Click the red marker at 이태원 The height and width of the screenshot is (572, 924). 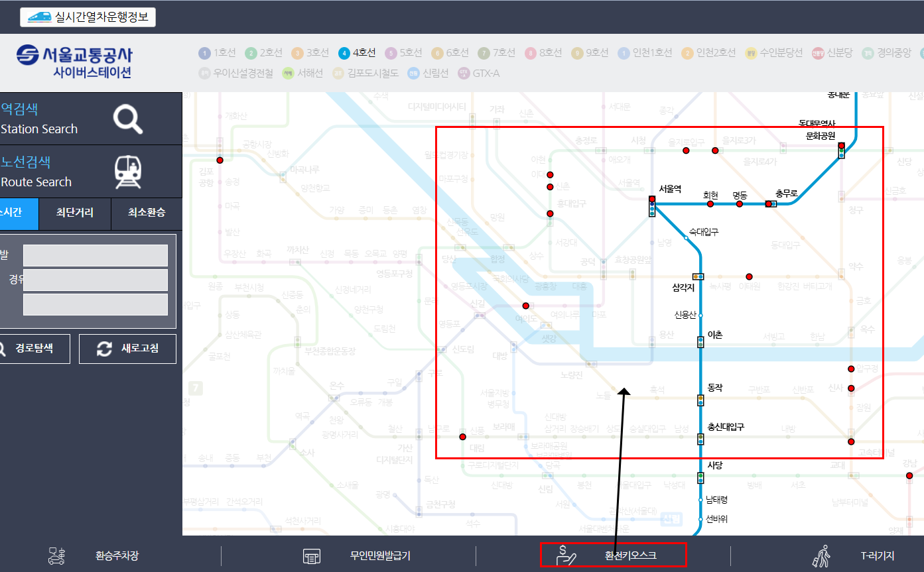749,276
